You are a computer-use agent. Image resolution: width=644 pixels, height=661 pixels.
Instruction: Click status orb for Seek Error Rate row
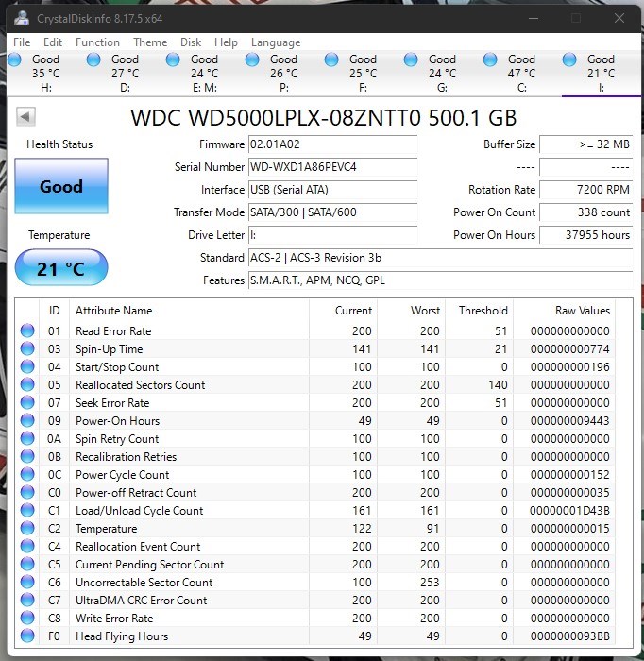[27, 402]
